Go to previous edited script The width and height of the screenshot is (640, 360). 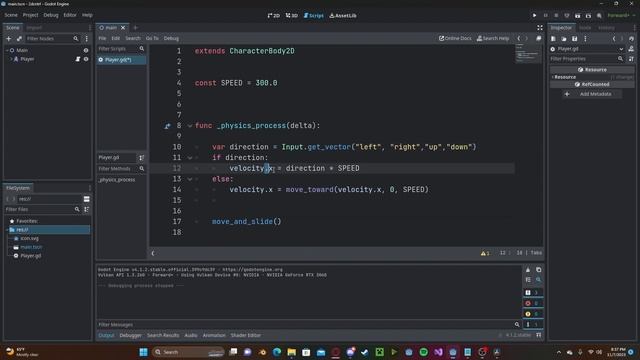[519, 38]
